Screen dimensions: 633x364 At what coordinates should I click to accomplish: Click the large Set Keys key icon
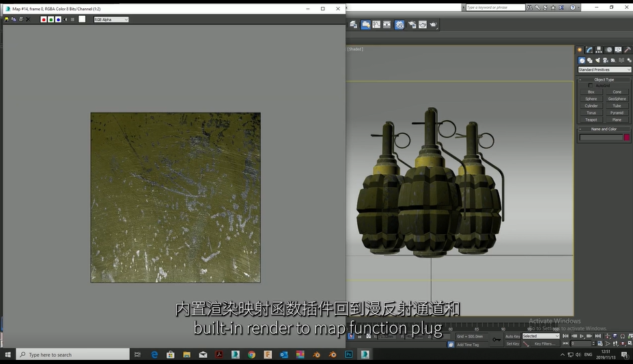pos(496,340)
